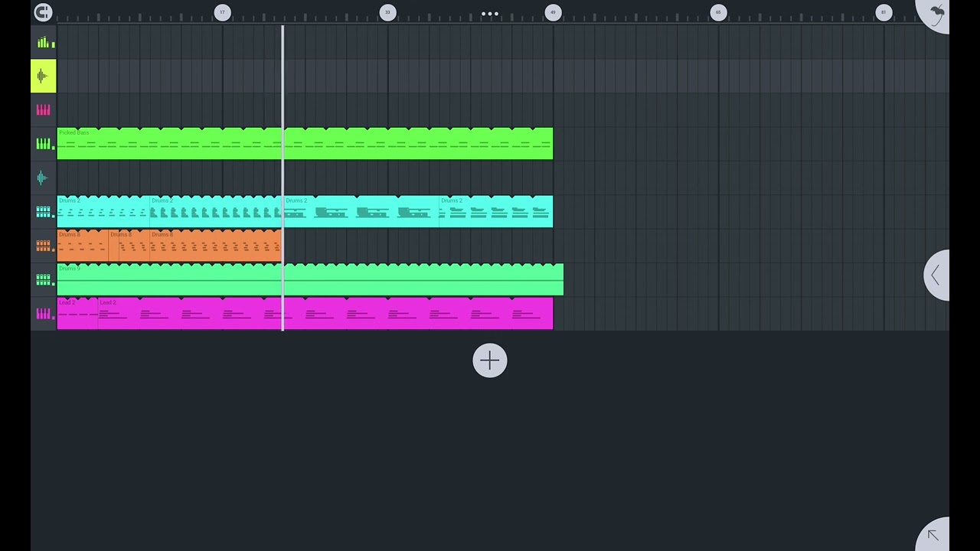Viewport: 980px width, 551px height.
Task: Select the Drums 9 clip
Action: [310, 279]
